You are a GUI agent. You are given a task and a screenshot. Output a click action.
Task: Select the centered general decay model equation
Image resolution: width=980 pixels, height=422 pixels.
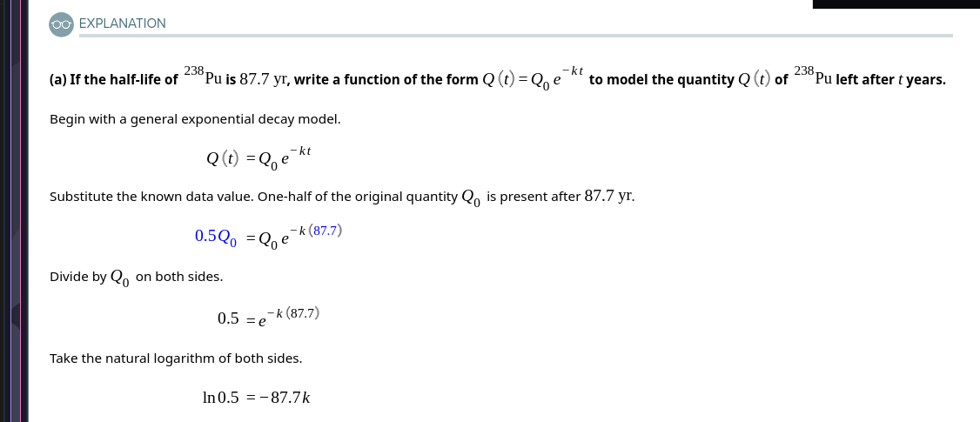coord(258,158)
